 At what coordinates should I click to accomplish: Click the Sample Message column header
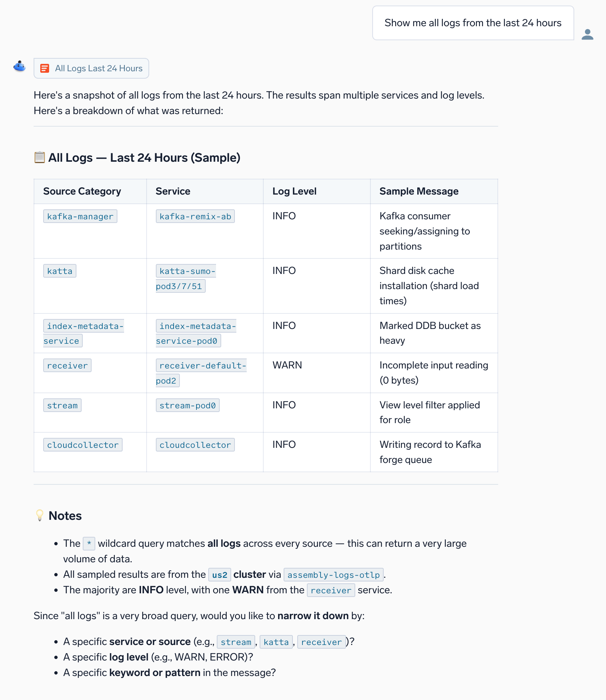point(419,191)
